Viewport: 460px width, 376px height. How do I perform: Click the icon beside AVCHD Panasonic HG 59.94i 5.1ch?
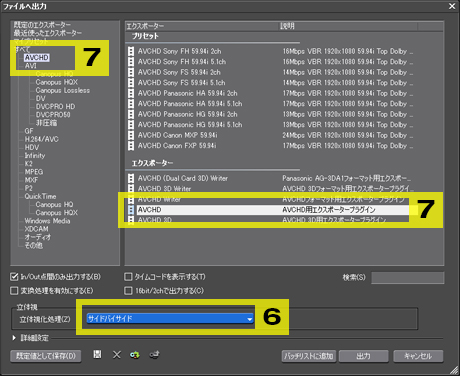pyautogui.click(x=131, y=125)
